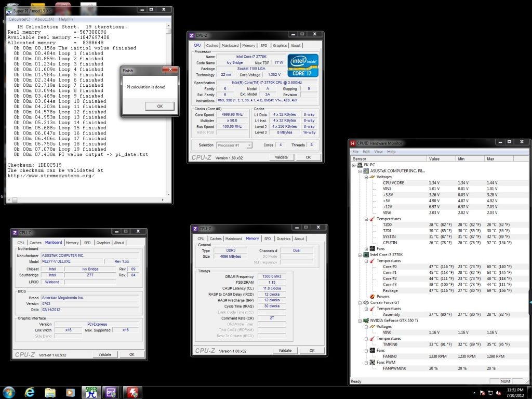Open the Windows Start menu orb
Image resolution: width=532 pixels, height=399 pixels.
pyautogui.click(x=9, y=392)
